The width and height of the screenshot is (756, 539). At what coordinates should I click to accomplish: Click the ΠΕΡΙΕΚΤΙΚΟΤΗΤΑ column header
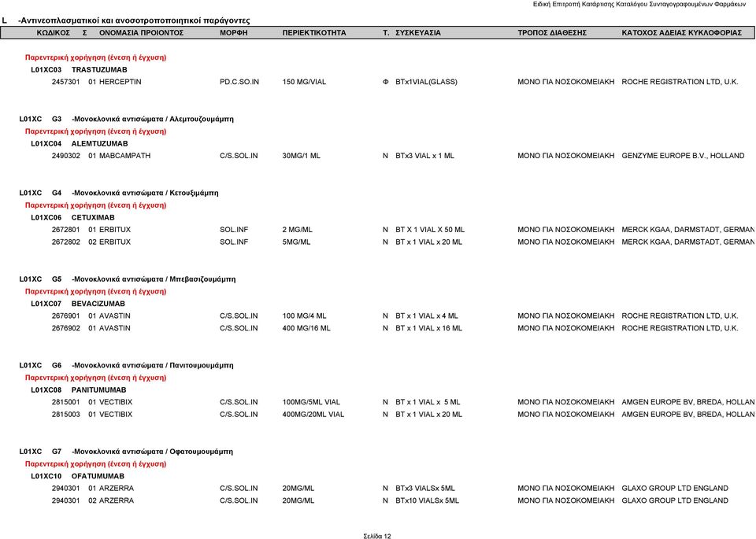314,33
